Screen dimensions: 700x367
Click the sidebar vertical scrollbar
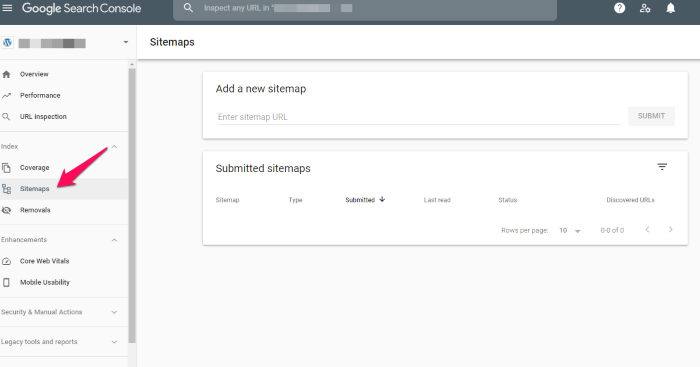[132, 206]
